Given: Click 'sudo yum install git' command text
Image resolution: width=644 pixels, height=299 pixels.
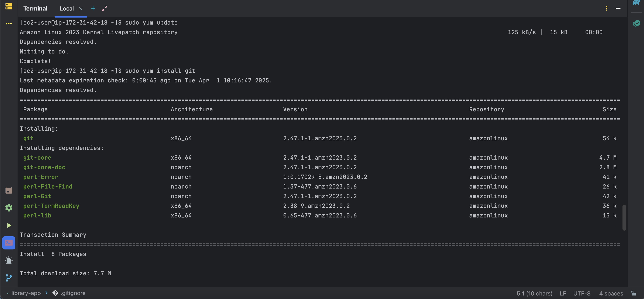Looking at the screenshot, I should [x=160, y=71].
